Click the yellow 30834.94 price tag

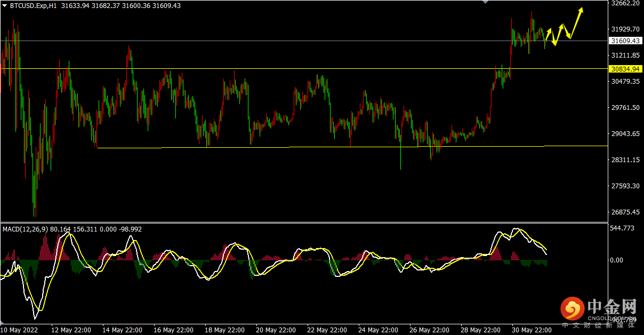(626, 69)
